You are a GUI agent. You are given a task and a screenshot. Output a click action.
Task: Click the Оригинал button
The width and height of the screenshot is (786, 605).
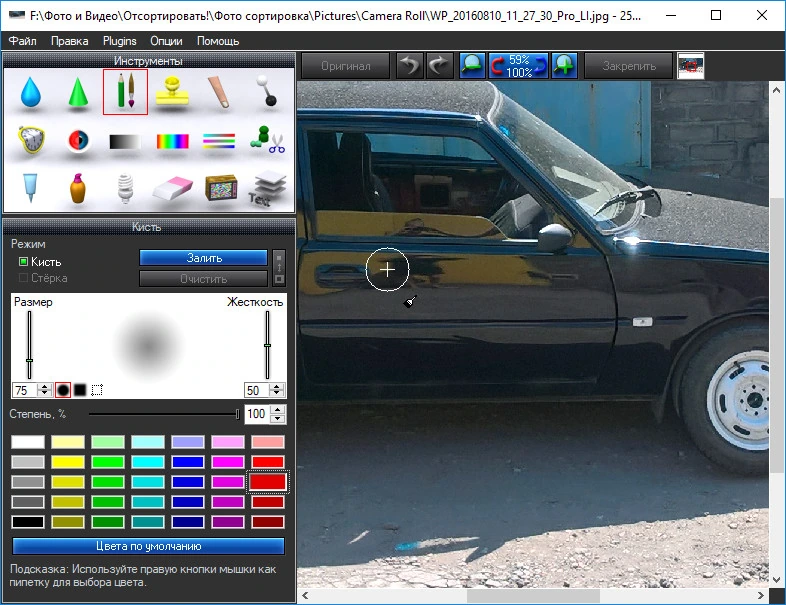tap(345, 66)
